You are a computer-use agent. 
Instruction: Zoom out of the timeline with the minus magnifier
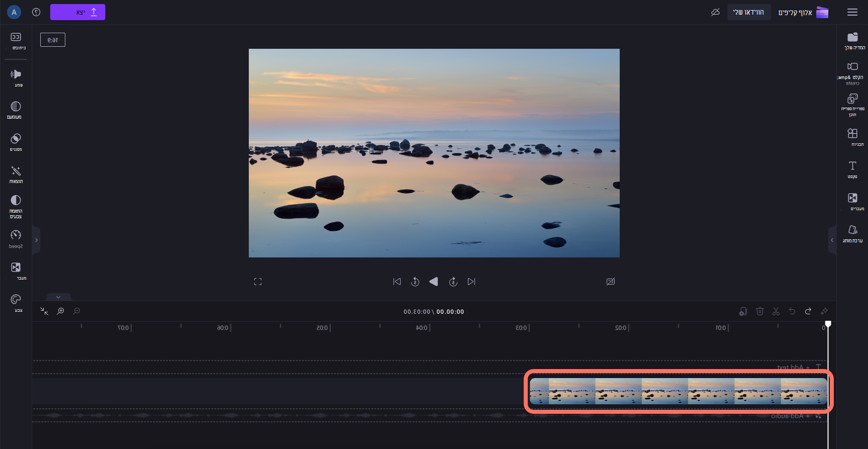76,311
